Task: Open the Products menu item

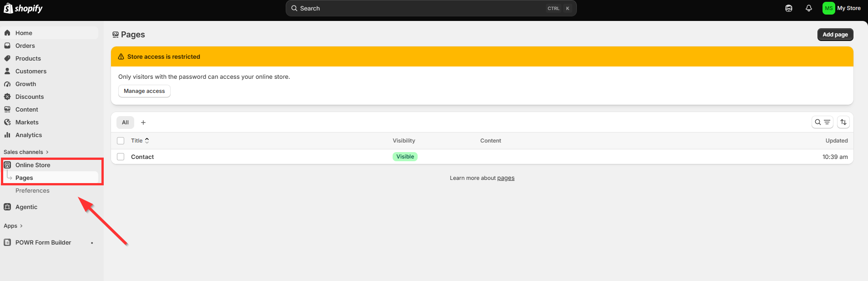Action: pyautogui.click(x=28, y=58)
